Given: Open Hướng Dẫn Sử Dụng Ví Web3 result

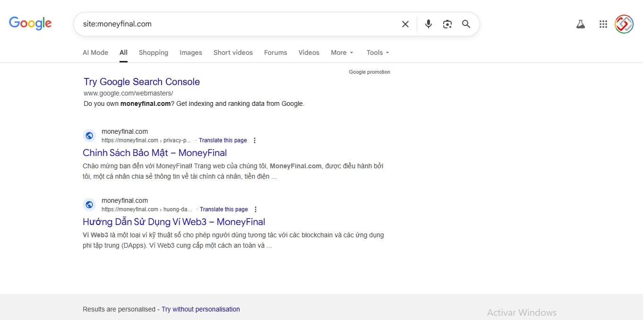Looking at the screenshot, I should [x=173, y=222].
